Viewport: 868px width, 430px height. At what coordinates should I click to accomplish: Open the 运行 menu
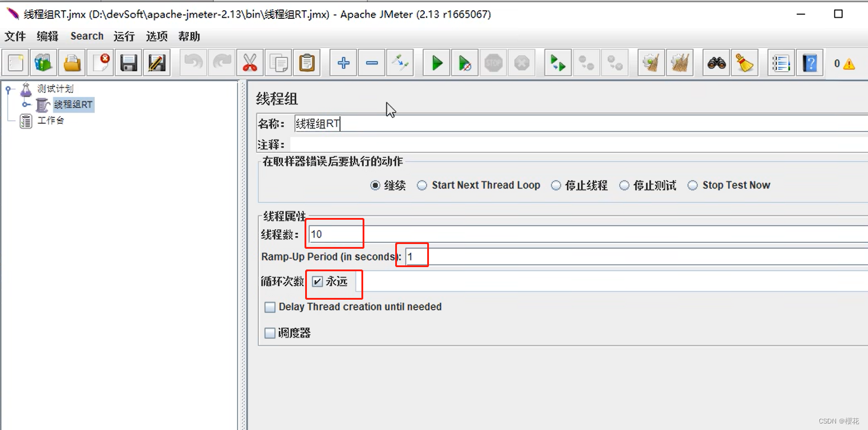tap(124, 36)
